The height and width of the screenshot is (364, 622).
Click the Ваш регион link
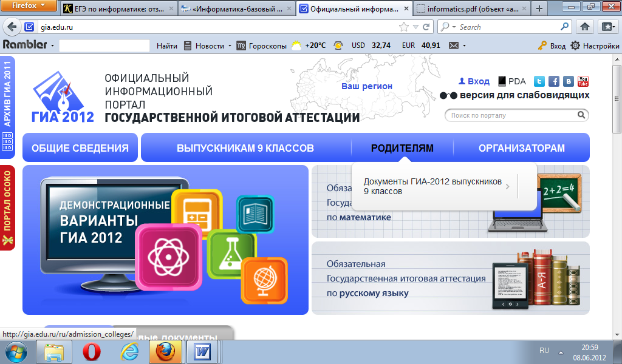pyautogui.click(x=367, y=86)
